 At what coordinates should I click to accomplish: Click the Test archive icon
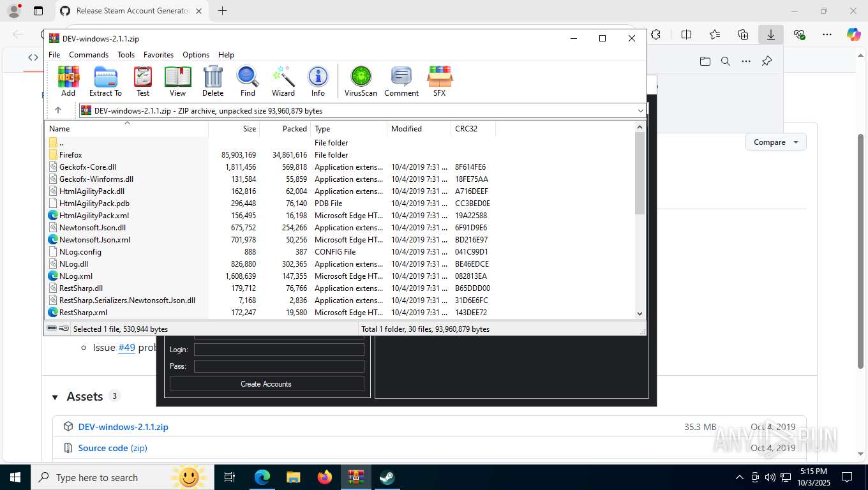coord(143,81)
